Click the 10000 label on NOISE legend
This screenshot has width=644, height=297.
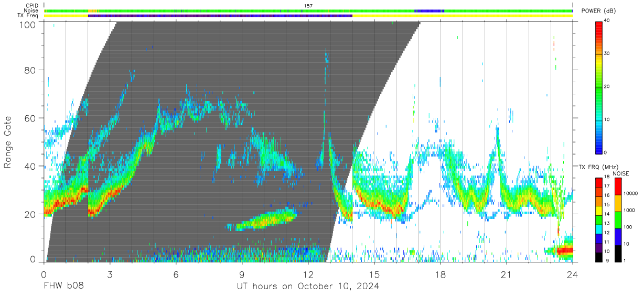[630, 193]
